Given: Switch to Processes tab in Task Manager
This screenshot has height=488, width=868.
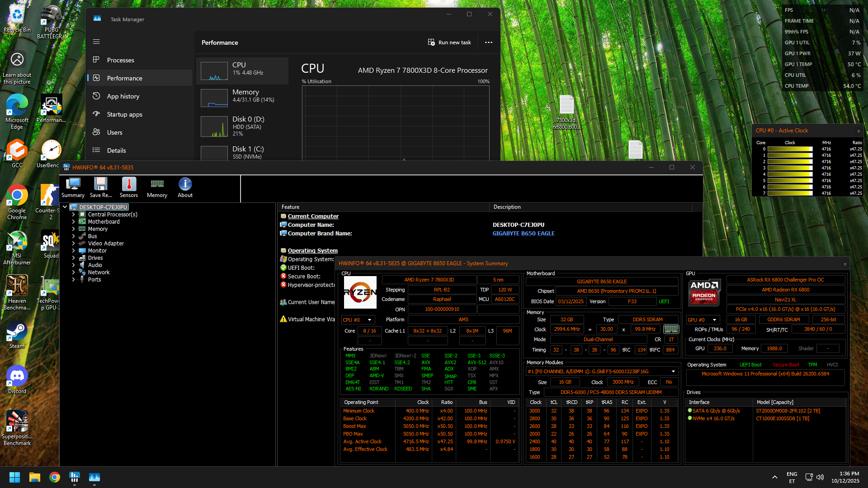Looking at the screenshot, I should click(x=120, y=60).
